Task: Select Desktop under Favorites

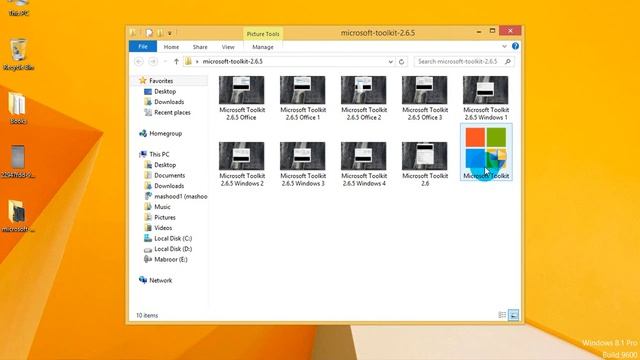Action: (x=165, y=91)
